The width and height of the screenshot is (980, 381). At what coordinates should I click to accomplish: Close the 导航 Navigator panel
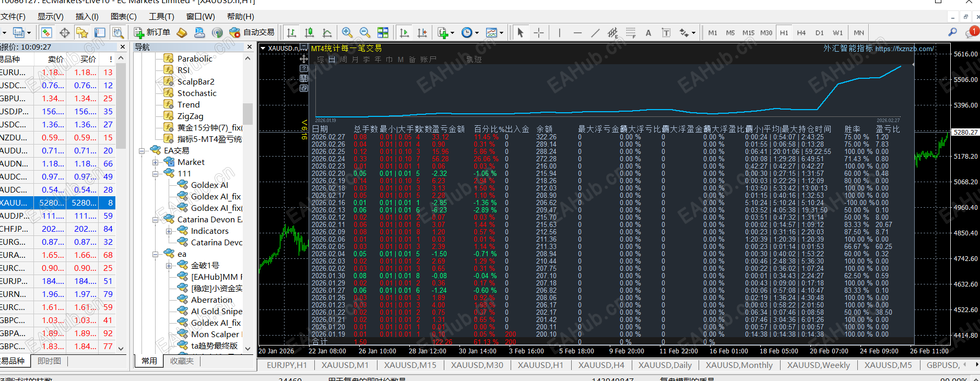click(249, 47)
